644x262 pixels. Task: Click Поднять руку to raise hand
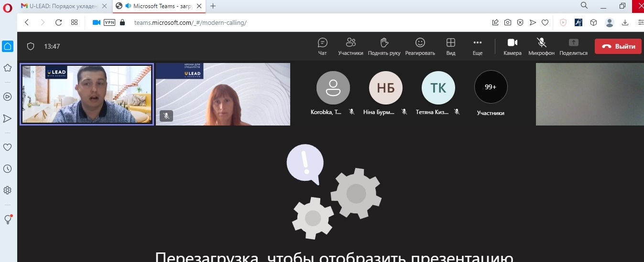click(384, 46)
